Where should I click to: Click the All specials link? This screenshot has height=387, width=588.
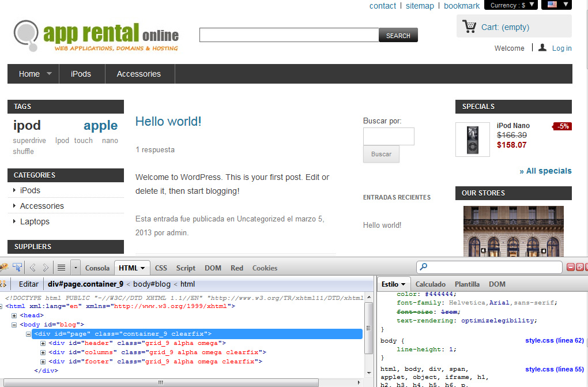545,171
